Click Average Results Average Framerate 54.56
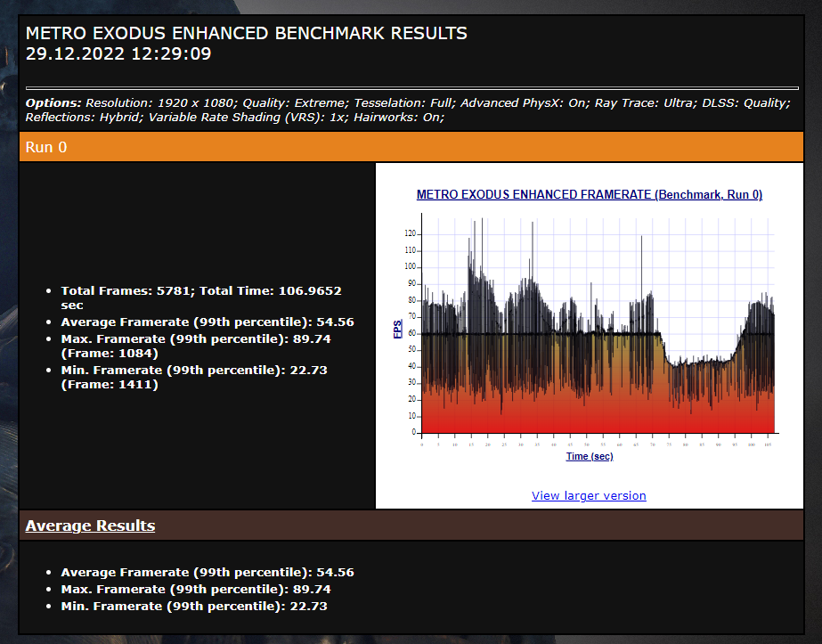Screen dimensions: 822x644 [x=208, y=572]
